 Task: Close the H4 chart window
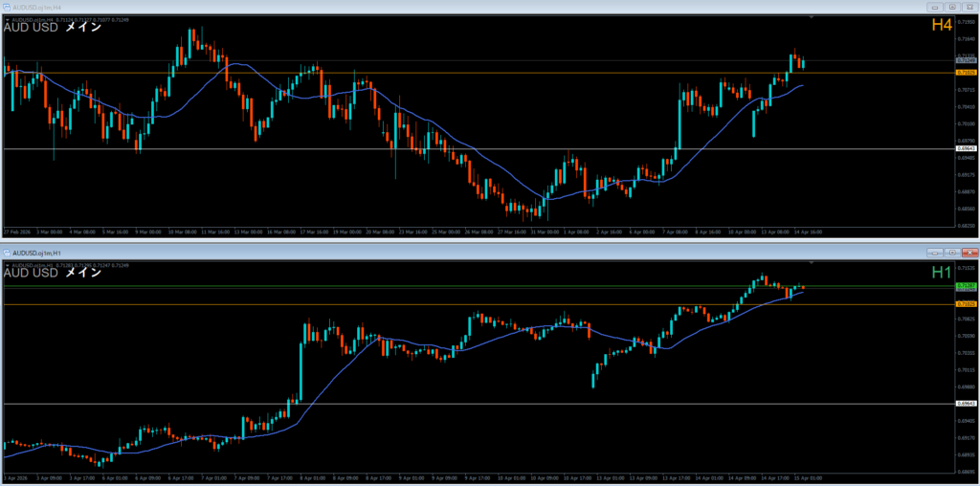pos(968,7)
